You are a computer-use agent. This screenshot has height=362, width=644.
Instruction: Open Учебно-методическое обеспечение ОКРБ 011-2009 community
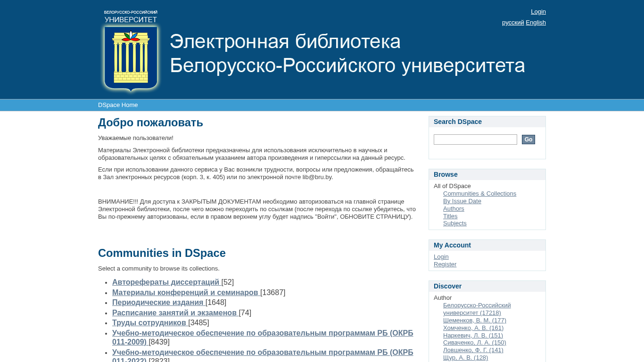263,337
